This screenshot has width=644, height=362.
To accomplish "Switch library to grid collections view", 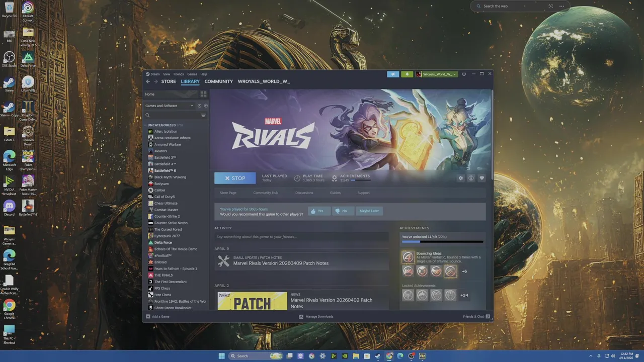I will pos(203,94).
